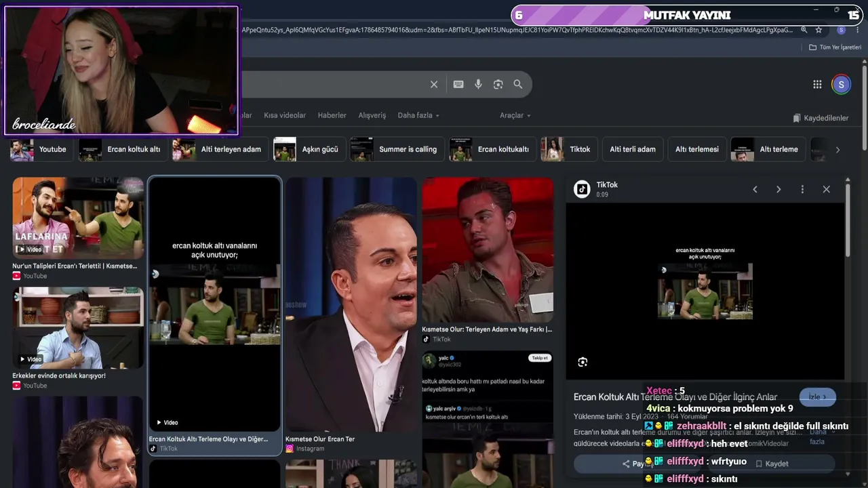
Task: Open the selected Ercan Koltuk Altı TikTok thumbnail
Action: coord(214,305)
